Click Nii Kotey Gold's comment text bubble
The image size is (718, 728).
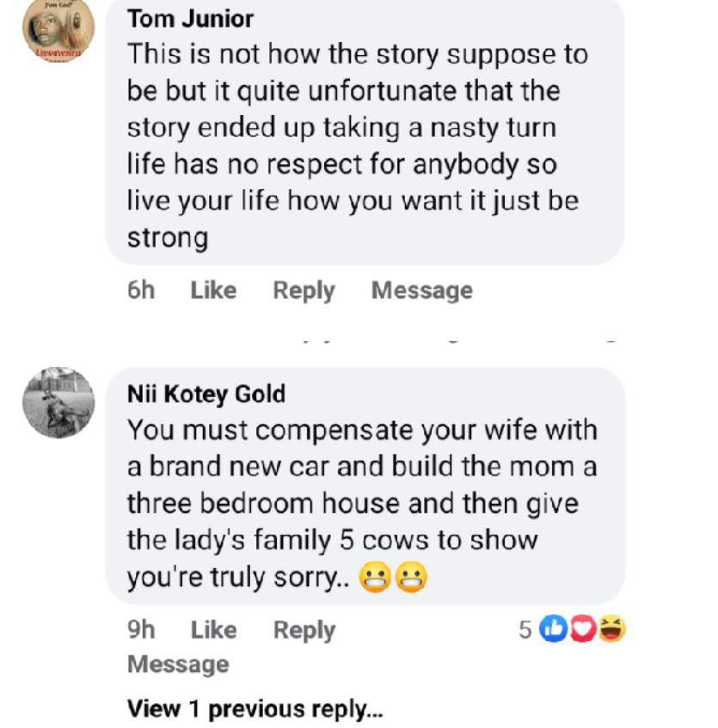361,503
